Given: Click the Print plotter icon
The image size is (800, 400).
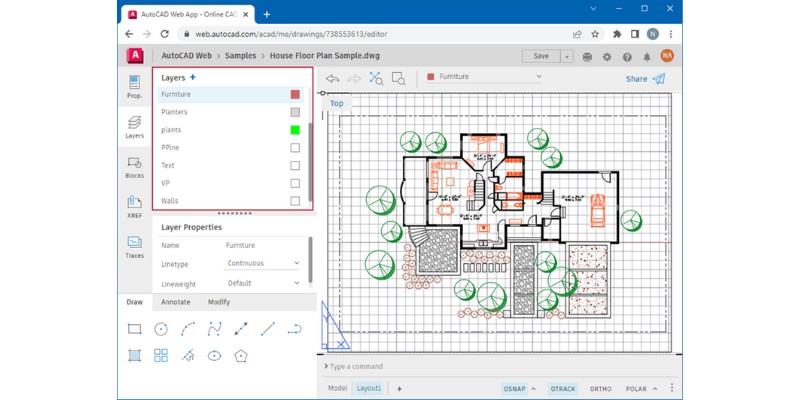Looking at the screenshot, I should [x=587, y=57].
